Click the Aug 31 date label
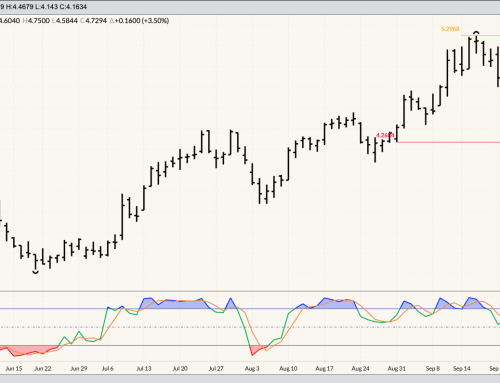500x383 pixels. click(x=397, y=368)
